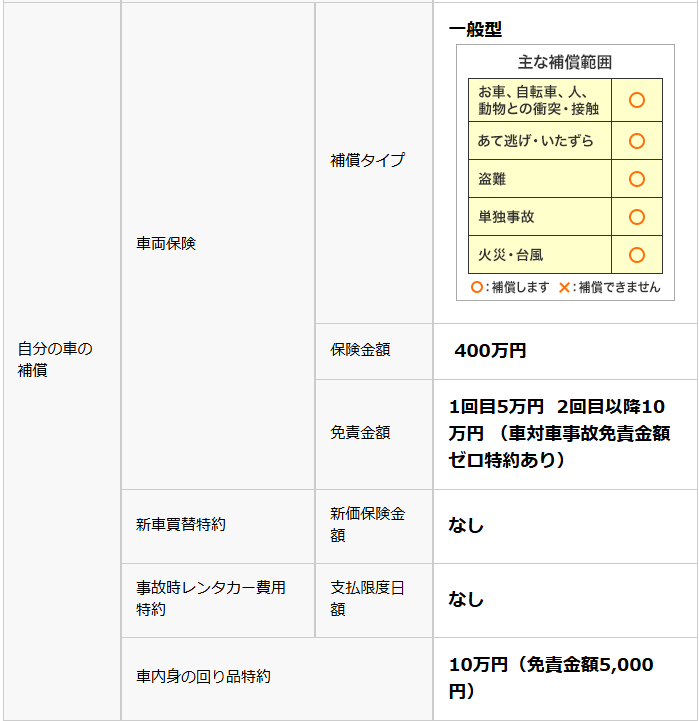Click the circle icon for the 衝突・接触 row

(636, 100)
